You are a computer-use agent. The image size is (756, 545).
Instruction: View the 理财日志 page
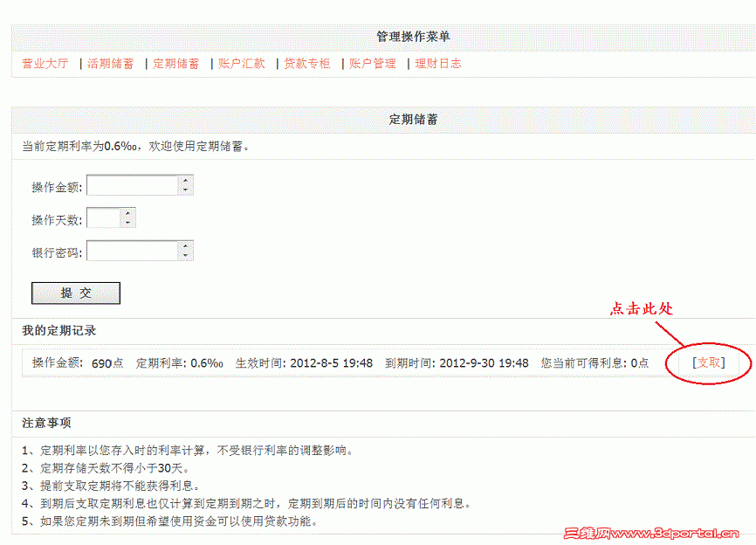pyautogui.click(x=436, y=63)
